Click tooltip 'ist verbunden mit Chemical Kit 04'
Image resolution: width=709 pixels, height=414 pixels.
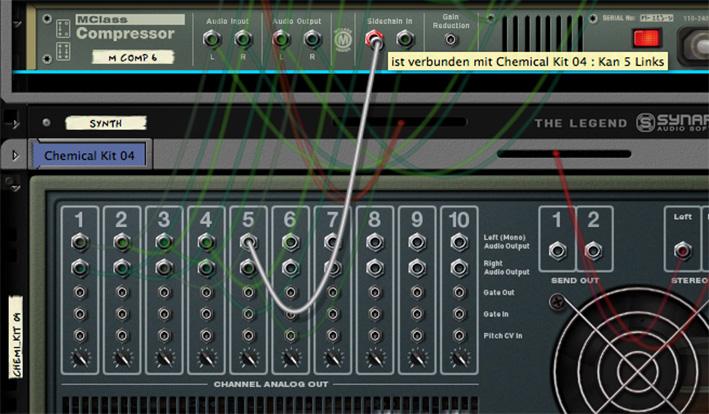527,61
